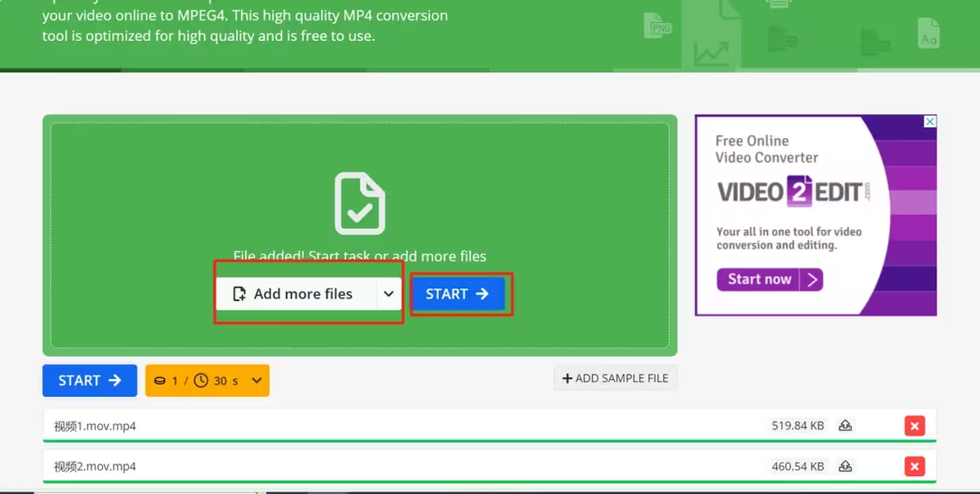Click ADD SAMPLE FILE button
Screen dimensions: 980x494
616,378
